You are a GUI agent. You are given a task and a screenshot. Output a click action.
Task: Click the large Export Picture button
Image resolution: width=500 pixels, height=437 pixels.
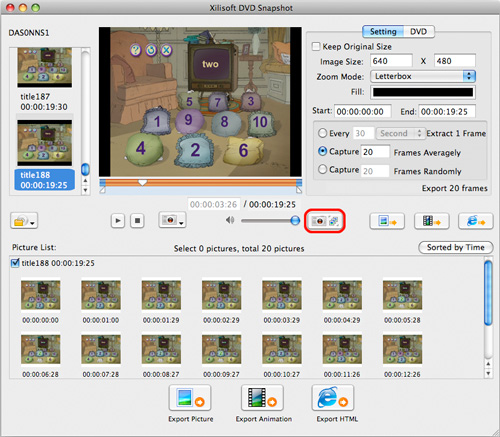(x=190, y=398)
